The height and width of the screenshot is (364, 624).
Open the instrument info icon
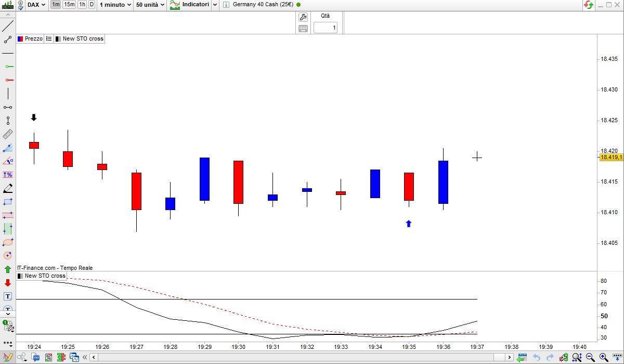tap(226, 5)
